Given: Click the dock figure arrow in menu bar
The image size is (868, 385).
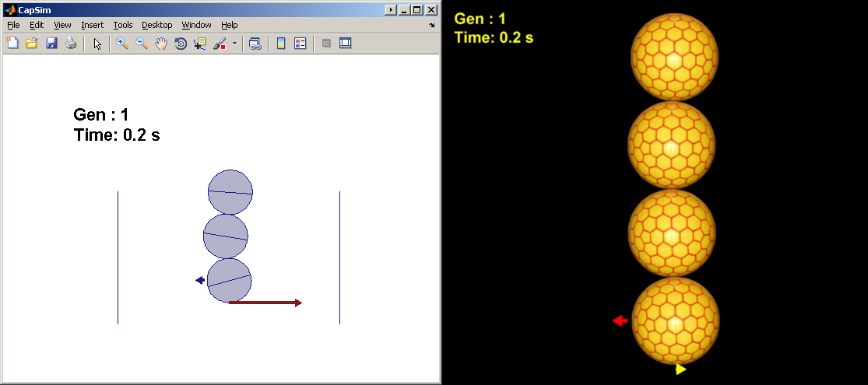Looking at the screenshot, I should [x=432, y=25].
